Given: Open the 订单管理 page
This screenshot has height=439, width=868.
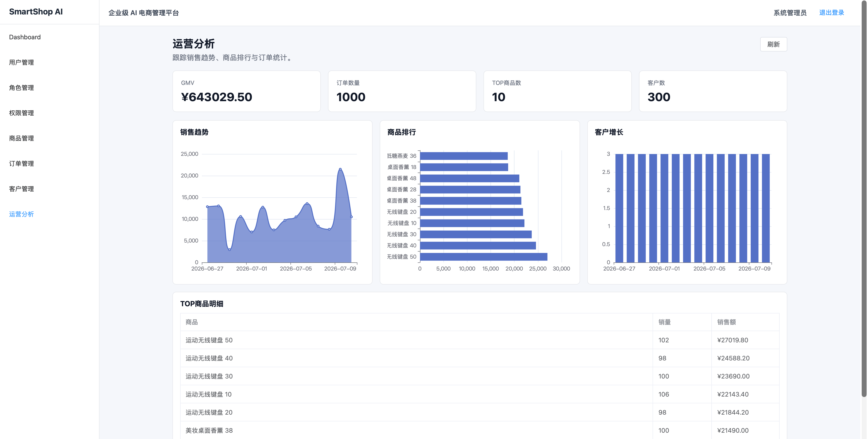Looking at the screenshot, I should click(x=21, y=163).
